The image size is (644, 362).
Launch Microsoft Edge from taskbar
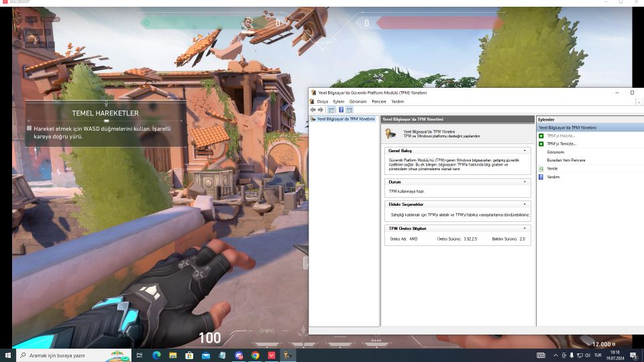[x=156, y=355]
